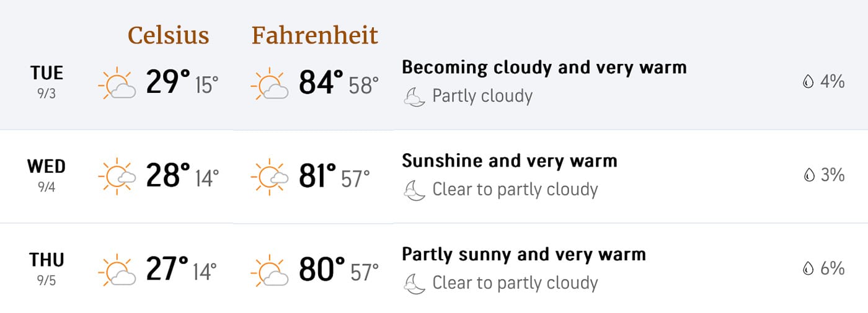This screenshot has width=868, height=313.
Task: Click 'Sunshine and very warm' description
Action: pos(509,161)
